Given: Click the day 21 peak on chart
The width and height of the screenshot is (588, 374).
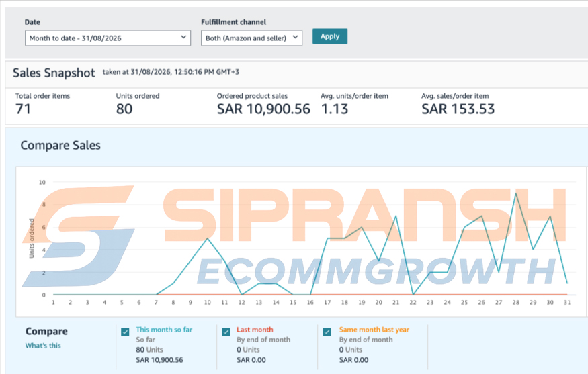Looking at the screenshot, I should click(396, 216).
